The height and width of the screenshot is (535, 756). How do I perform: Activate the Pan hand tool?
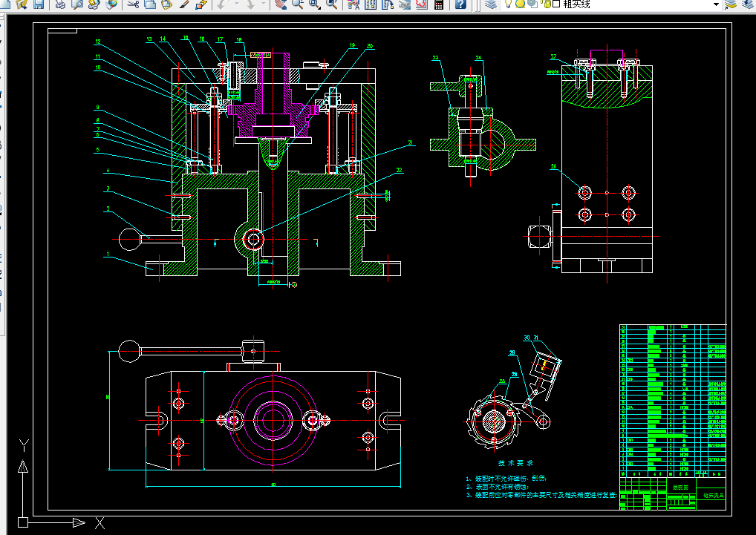(281, 4)
